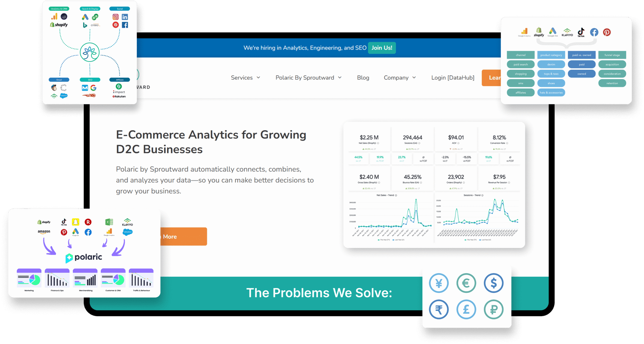The height and width of the screenshot is (344, 644).
Task: Click the $7.95 Revenue Per Session value
Action: coord(499,177)
